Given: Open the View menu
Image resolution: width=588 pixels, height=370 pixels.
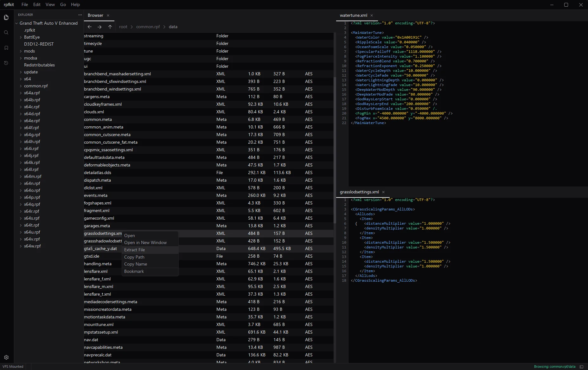Looking at the screenshot, I should pos(50,4).
